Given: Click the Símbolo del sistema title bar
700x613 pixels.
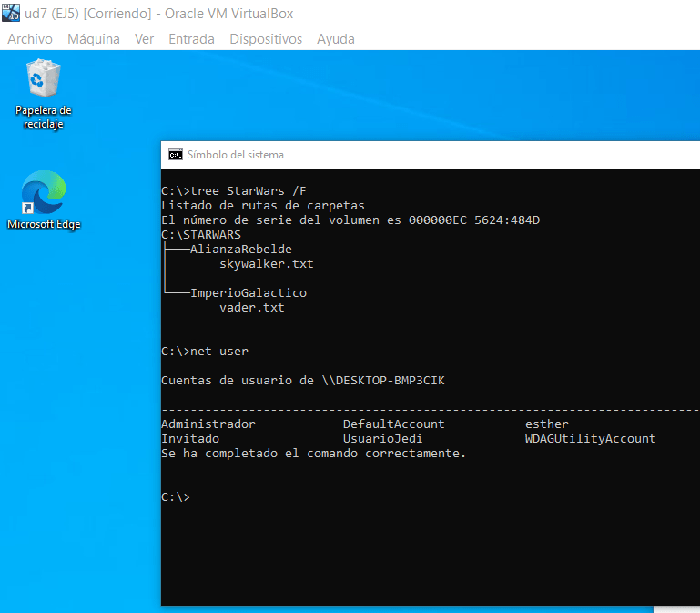Looking at the screenshot, I should click(410, 155).
